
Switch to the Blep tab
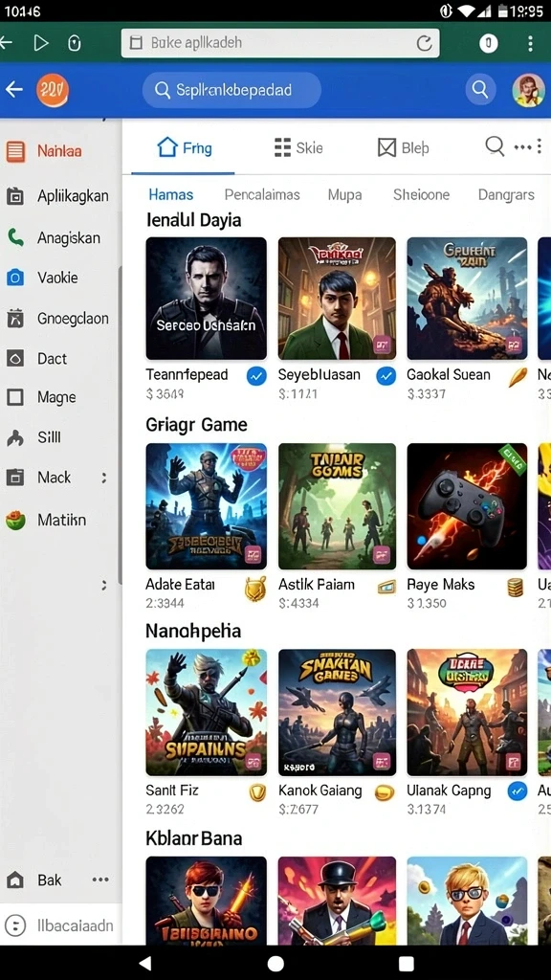pyautogui.click(x=404, y=148)
